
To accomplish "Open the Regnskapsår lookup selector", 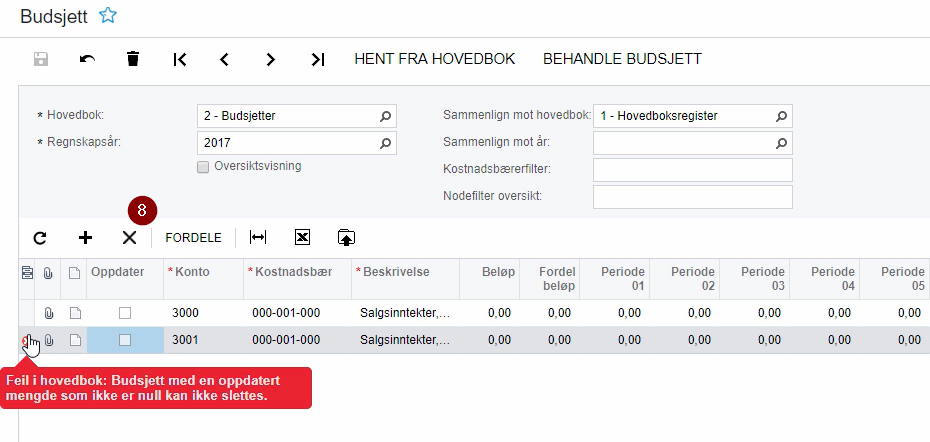I will coord(385,143).
